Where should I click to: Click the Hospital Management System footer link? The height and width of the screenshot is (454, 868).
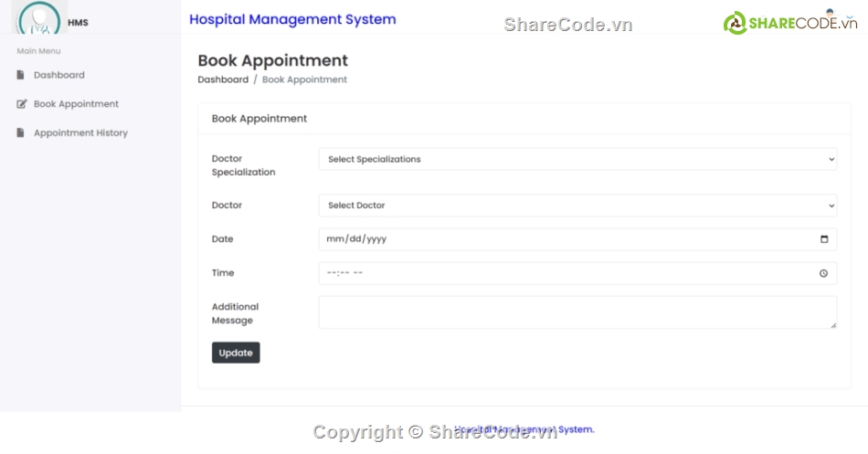524,429
